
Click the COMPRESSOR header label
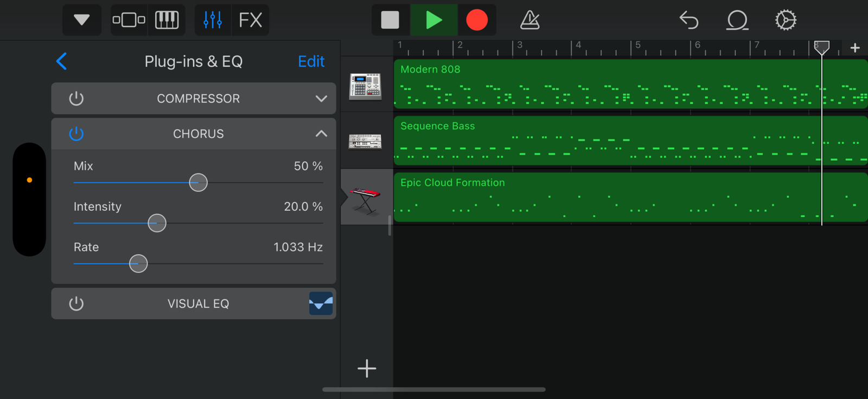(198, 99)
